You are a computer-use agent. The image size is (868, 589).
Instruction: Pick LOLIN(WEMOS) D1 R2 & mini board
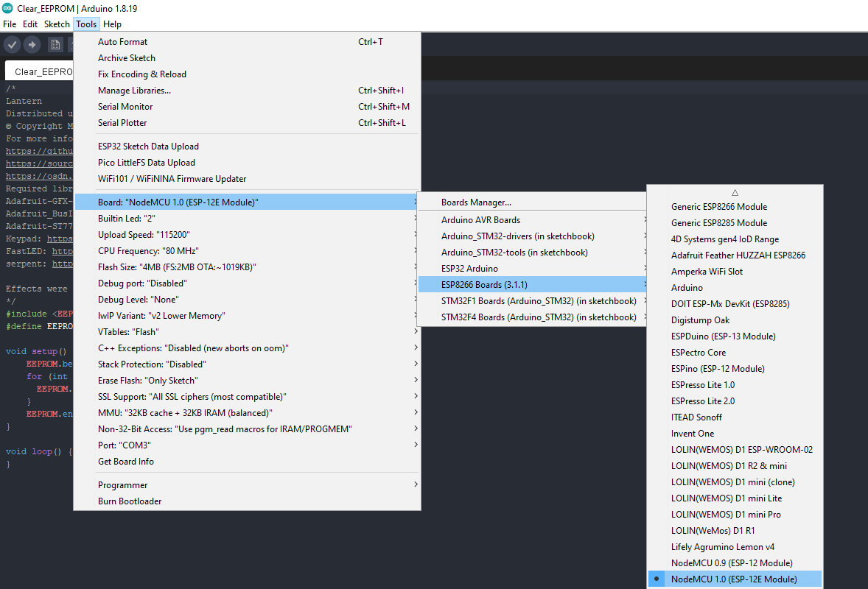[x=729, y=466]
